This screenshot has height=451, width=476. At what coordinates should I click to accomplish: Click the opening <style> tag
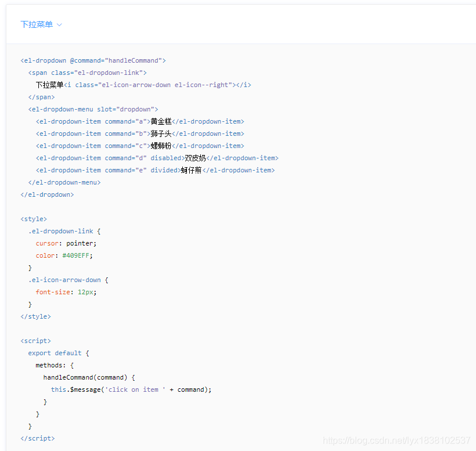click(x=34, y=219)
